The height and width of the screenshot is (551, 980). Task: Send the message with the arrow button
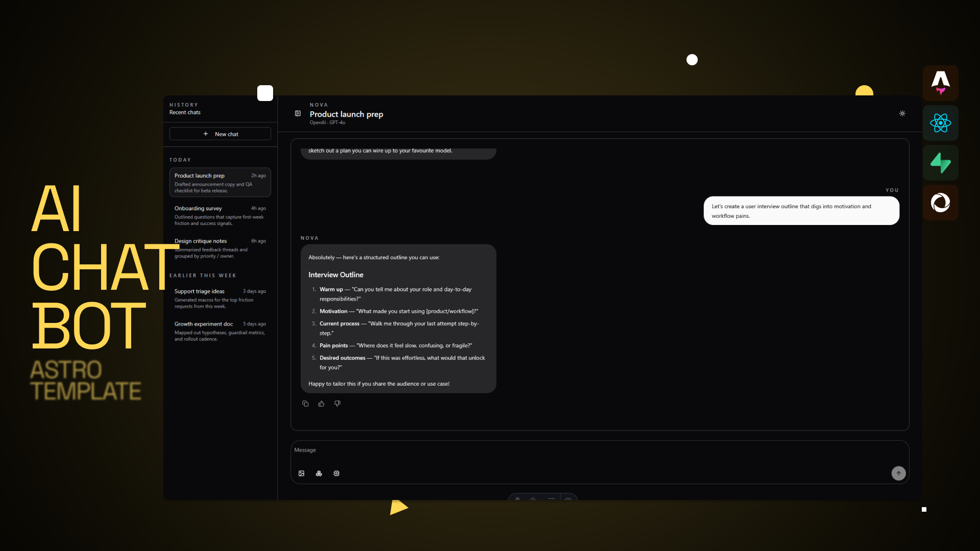click(899, 473)
